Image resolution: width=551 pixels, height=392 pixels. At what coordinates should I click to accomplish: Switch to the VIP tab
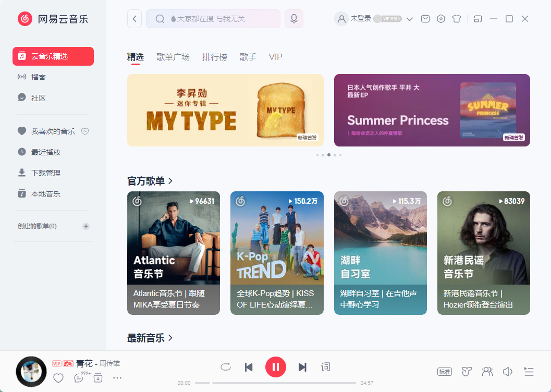coord(275,57)
